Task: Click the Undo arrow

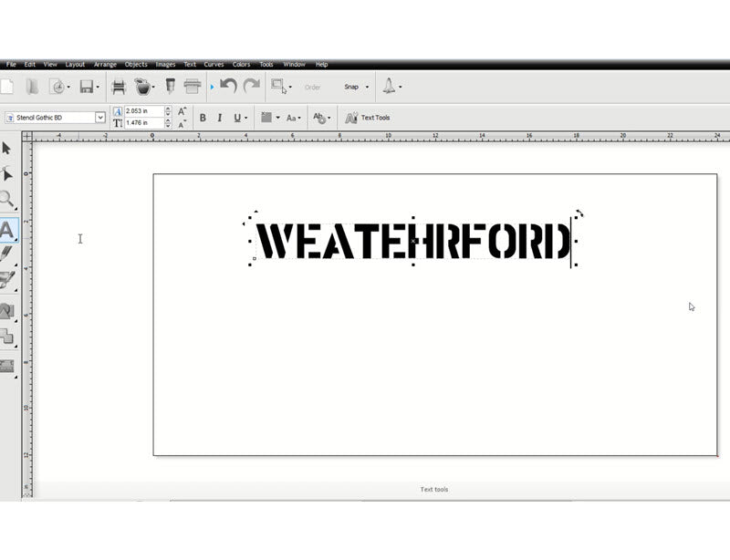Action: tap(229, 86)
